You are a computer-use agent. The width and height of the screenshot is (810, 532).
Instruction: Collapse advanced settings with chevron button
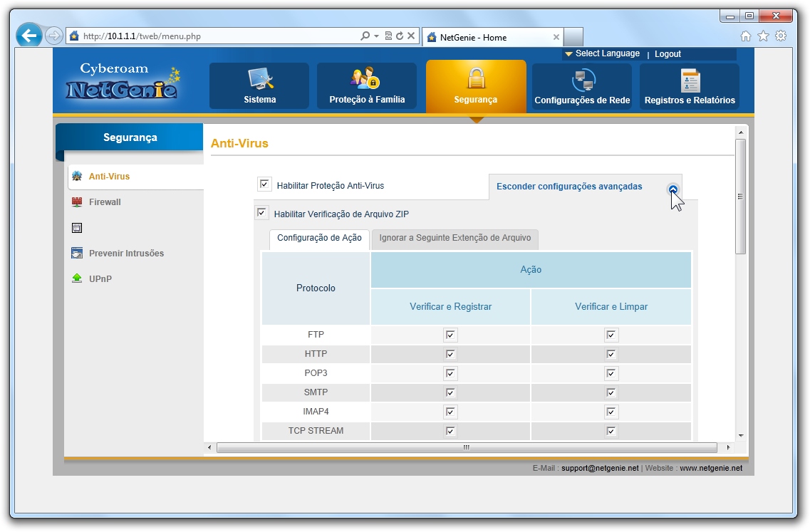tap(673, 189)
